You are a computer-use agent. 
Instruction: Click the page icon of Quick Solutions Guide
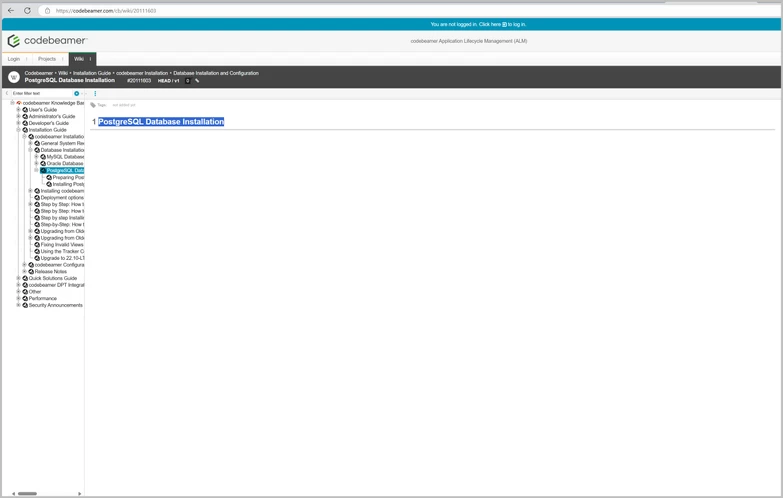coord(25,278)
